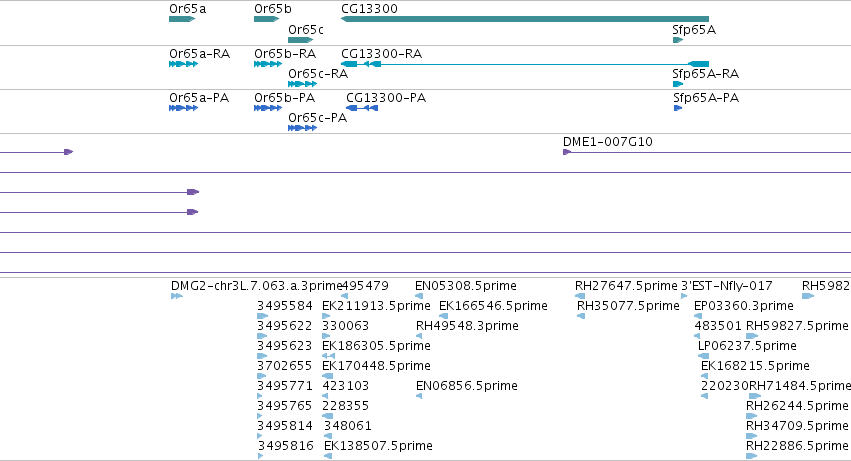The height and width of the screenshot is (461, 851).
Task: Click the EN05308.5prime EST arrow
Action: [x=419, y=296]
